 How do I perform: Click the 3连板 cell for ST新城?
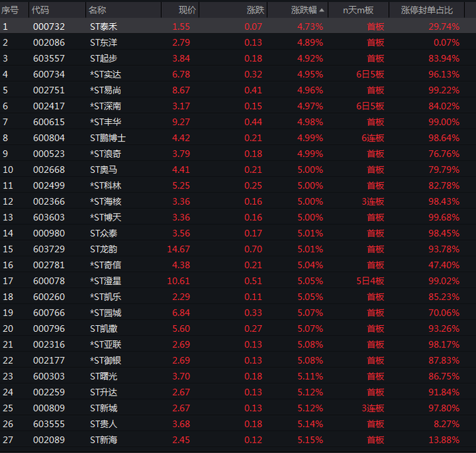click(373, 408)
